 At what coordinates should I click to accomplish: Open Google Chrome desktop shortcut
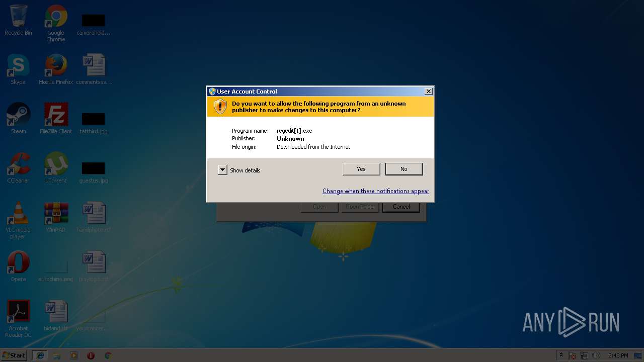coord(56,24)
